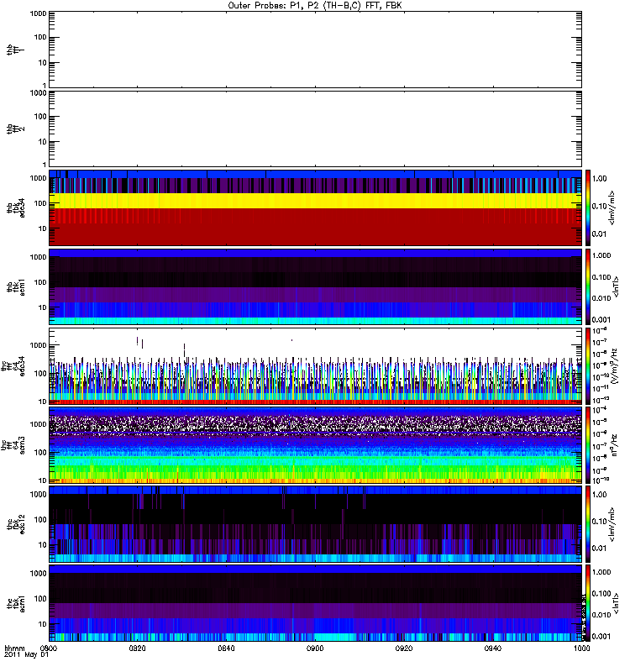Click the '2011 May 01' date label
The width and height of the screenshot is (630, 672).
23,656
